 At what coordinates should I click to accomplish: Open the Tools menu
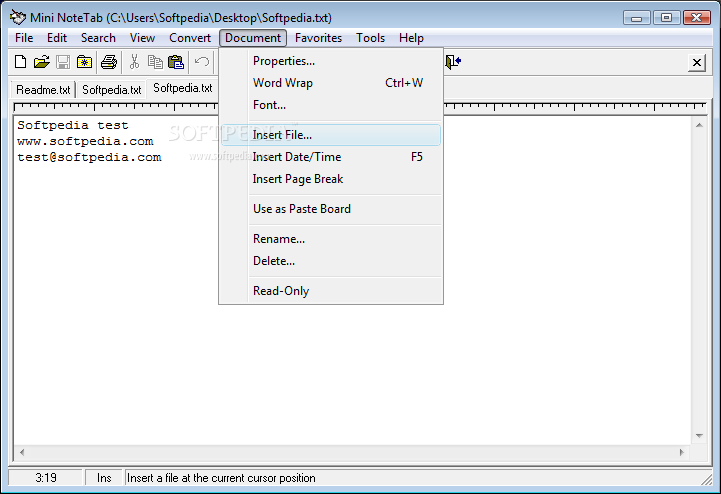[370, 38]
